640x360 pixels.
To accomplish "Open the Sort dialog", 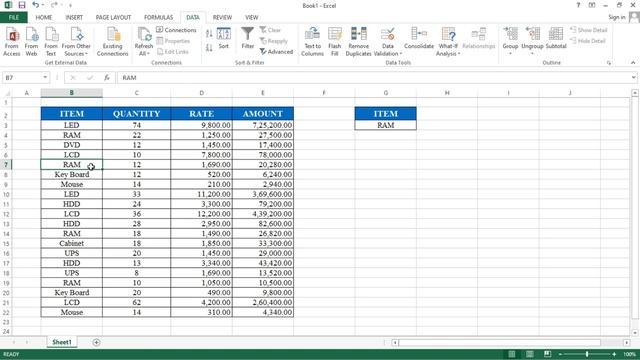I will [224, 38].
